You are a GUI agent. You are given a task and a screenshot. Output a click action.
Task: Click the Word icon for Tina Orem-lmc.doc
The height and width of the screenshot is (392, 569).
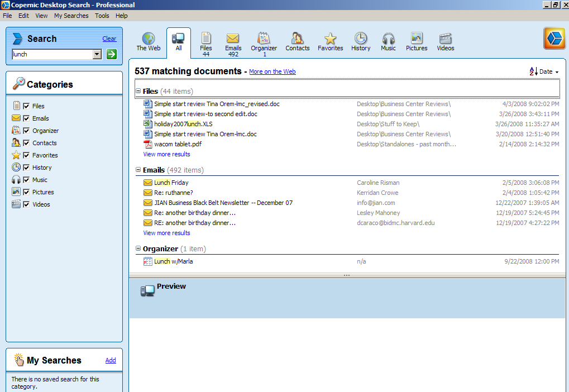(147, 134)
